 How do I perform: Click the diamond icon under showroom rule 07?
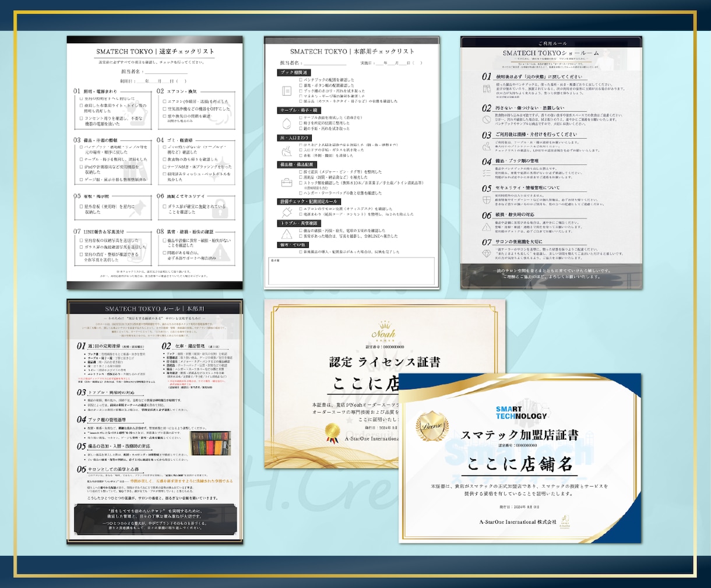pyautogui.click(x=487, y=253)
